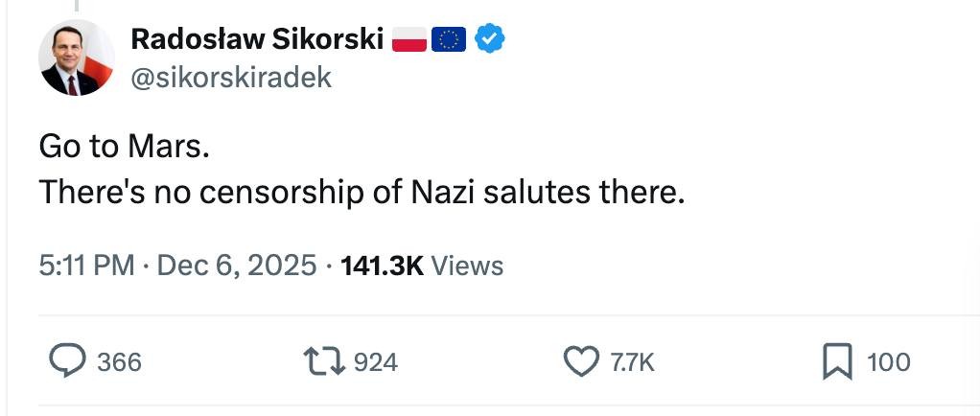Like the tweet with the heart icon
980x416 pixels.
tap(581, 361)
